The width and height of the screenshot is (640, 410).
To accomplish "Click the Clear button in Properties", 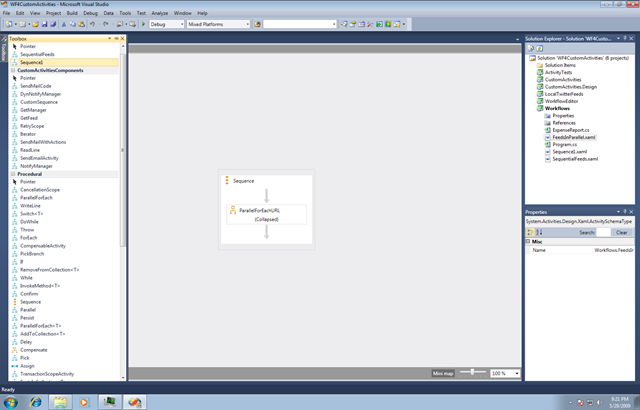I will pos(622,233).
